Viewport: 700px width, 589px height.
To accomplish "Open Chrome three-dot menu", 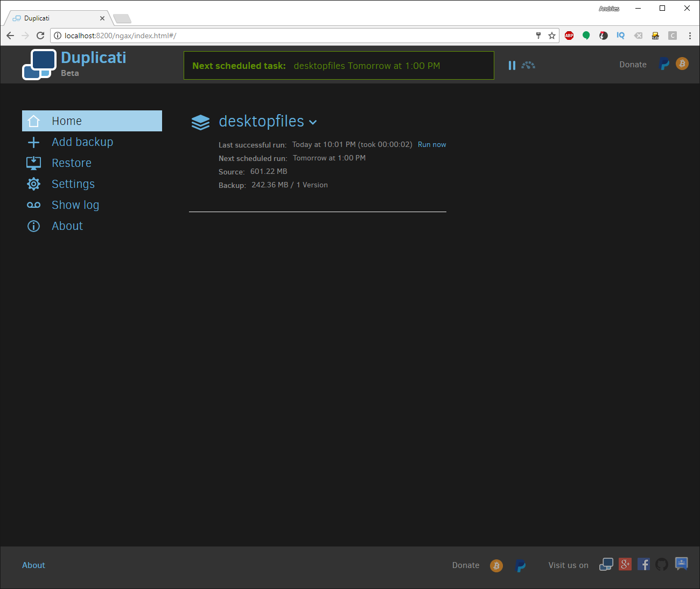I will [x=690, y=36].
